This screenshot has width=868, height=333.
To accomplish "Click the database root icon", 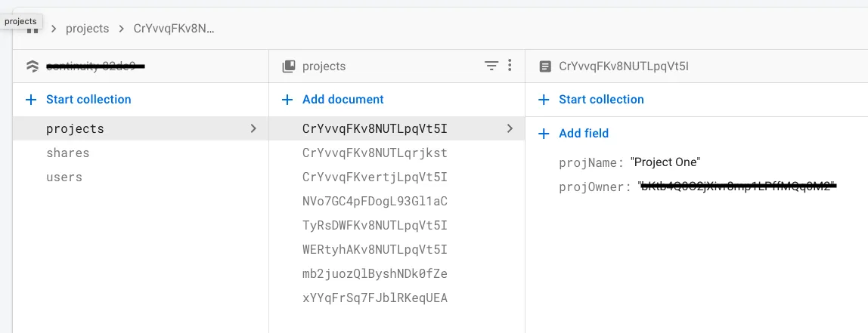I will pyautogui.click(x=32, y=66).
